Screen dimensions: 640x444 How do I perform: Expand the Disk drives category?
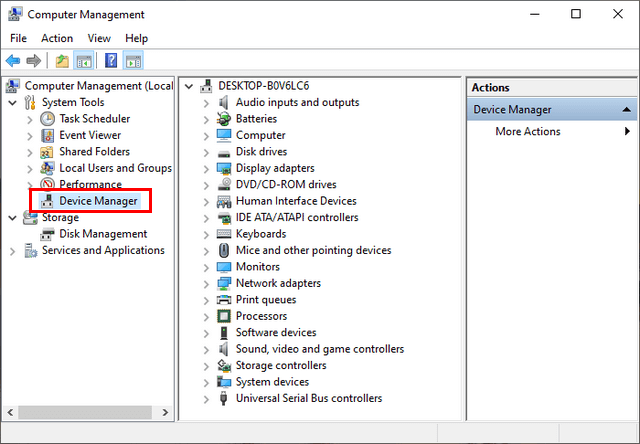click(206, 153)
